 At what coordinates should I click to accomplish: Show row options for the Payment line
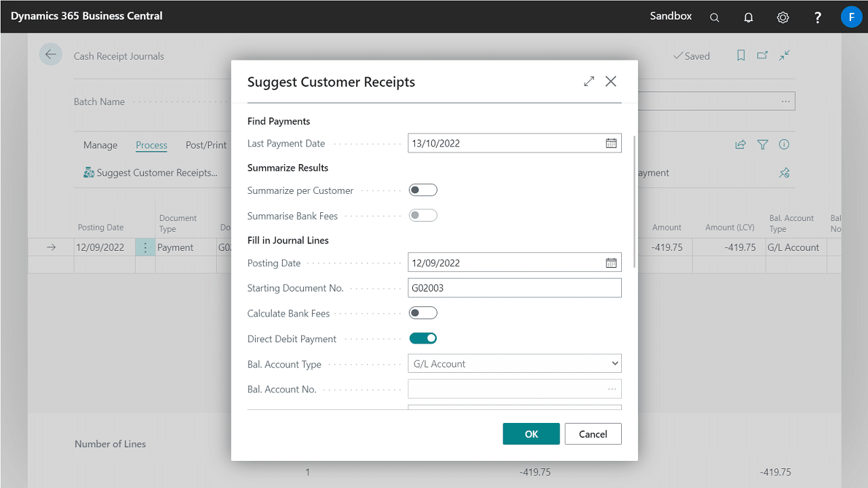pyautogui.click(x=145, y=247)
